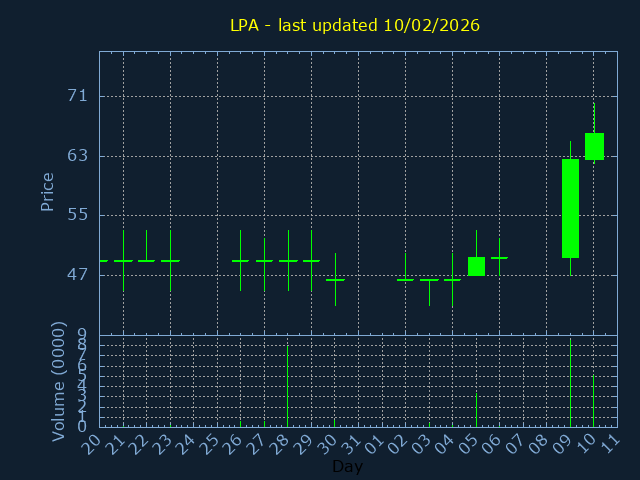
Task: Click the Price axis label
Action: (x=47, y=191)
